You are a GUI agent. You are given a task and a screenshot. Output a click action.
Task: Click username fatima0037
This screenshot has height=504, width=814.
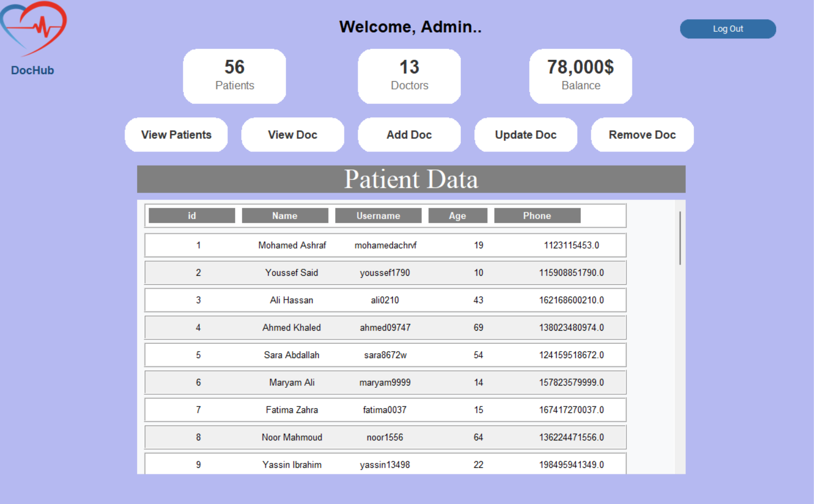point(385,410)
